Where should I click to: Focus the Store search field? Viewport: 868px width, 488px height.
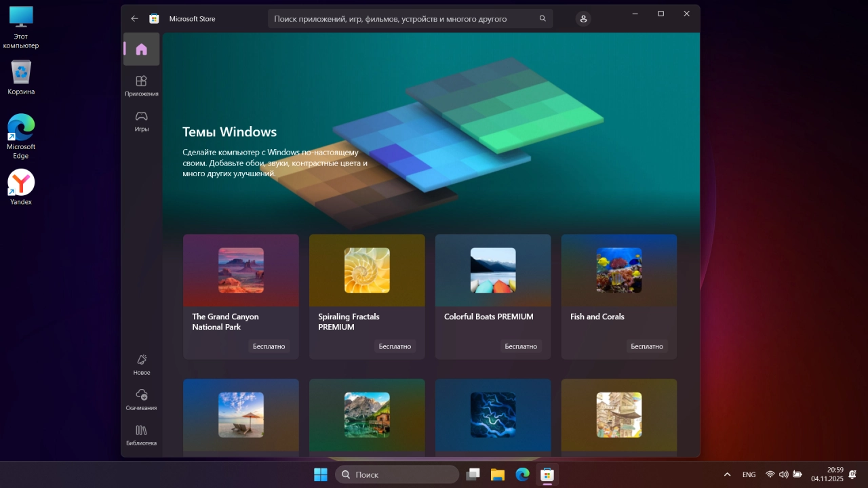pyautogui.click(x=410, y=19)
